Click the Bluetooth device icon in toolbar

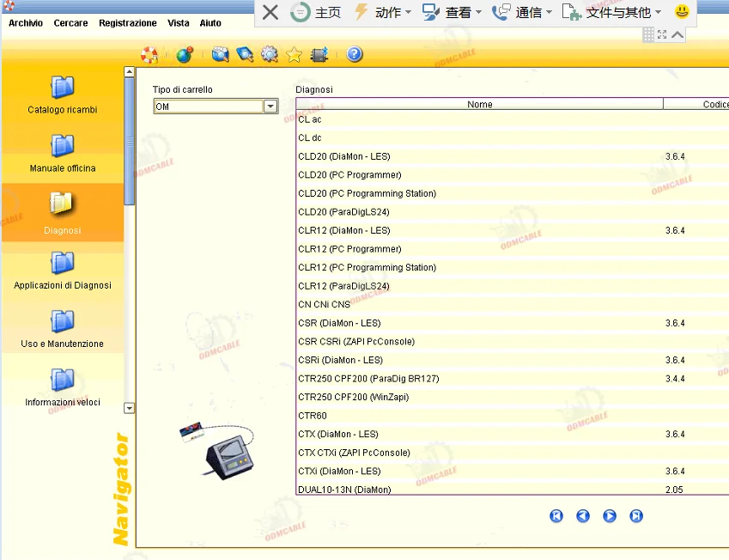click(319, 55)
